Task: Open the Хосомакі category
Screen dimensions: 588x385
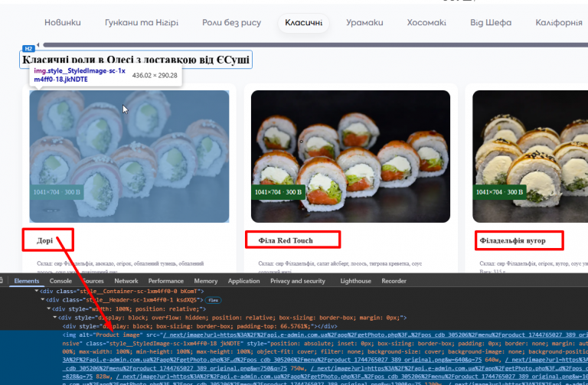Action: [x=426, y=22]
